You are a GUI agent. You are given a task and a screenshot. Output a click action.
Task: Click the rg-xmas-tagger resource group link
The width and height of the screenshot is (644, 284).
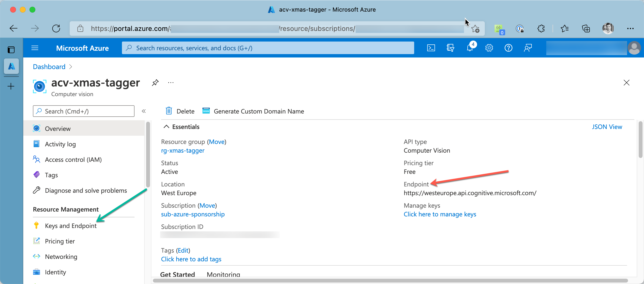pyautogui.click(x=182, y=150)
